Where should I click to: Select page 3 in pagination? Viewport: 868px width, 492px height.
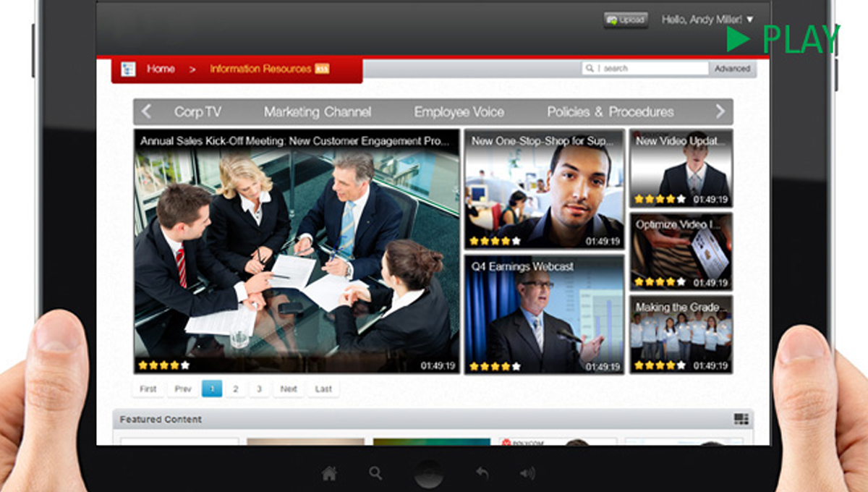point(259,389)
